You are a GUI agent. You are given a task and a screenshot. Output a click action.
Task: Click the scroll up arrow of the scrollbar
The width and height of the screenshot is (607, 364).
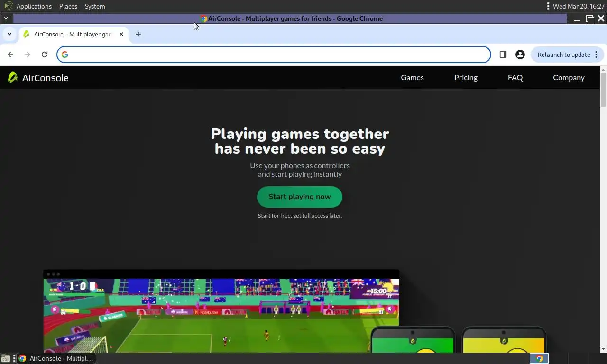603,70
